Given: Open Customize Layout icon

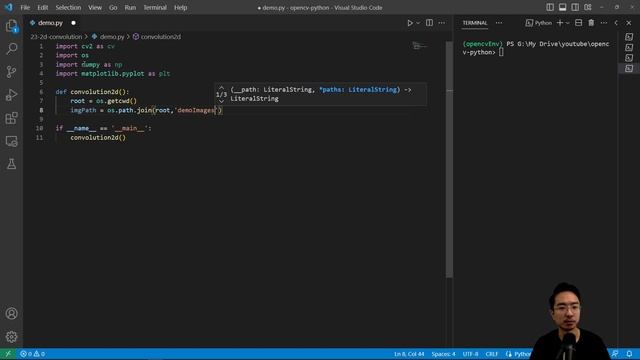Looking at the screenshot, I should (x=588, y=7).
